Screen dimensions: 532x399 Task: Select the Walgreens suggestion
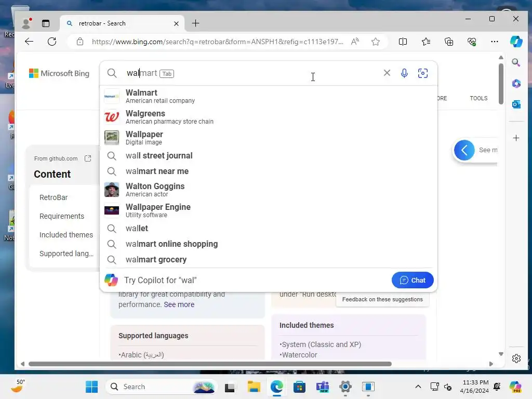coord(269,117)
